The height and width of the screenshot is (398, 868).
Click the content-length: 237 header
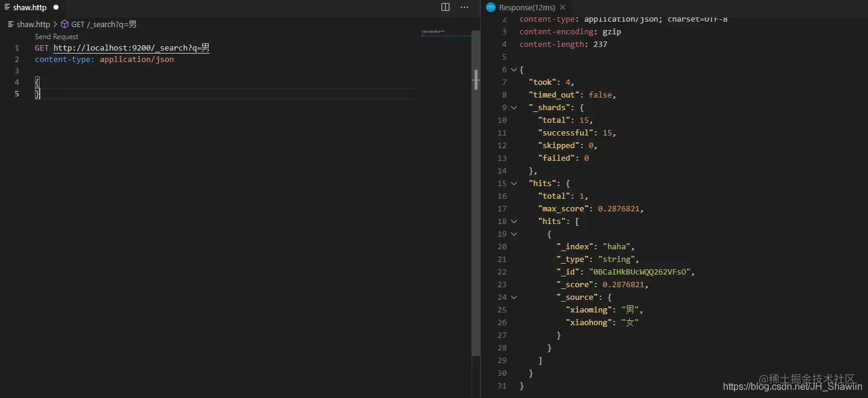click(564, 45)
